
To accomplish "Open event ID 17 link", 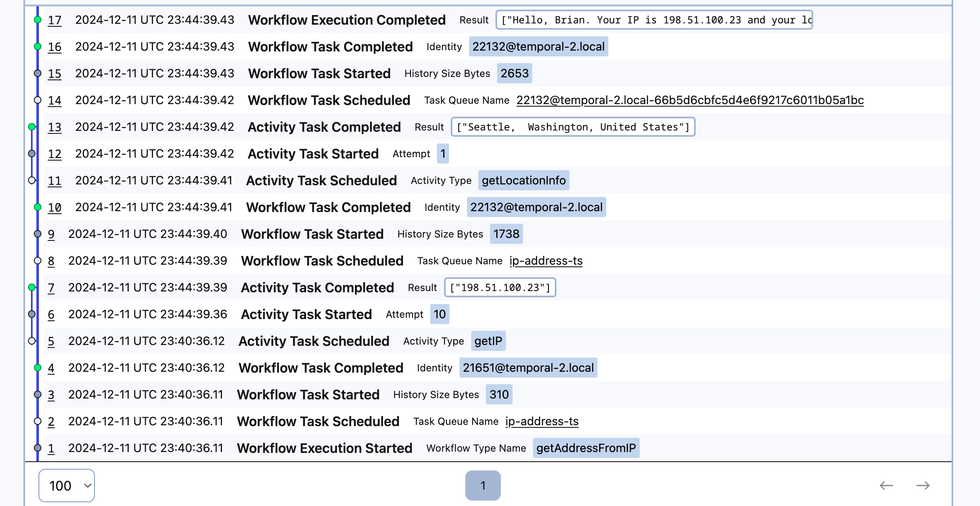I will click(54, 20).
